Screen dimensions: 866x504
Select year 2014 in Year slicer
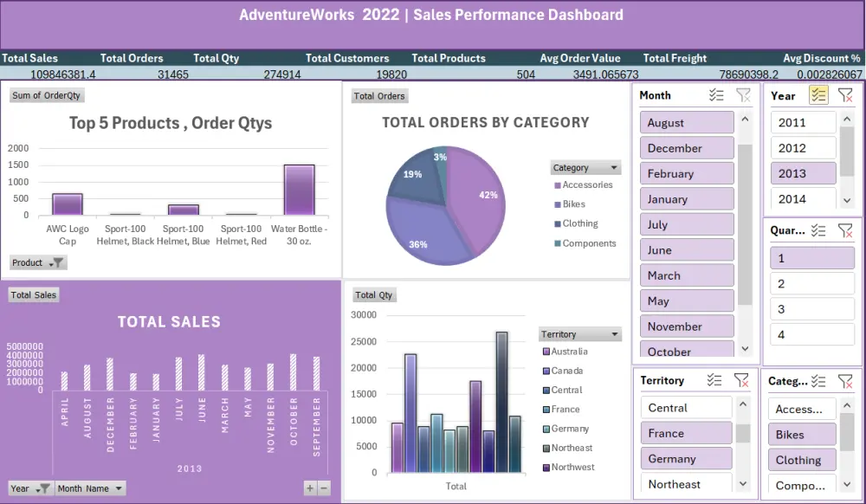(x=803, y=198)
